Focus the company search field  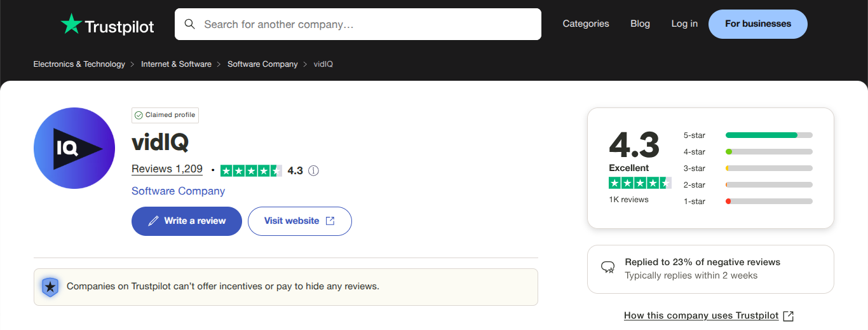(x=358, y=24)
